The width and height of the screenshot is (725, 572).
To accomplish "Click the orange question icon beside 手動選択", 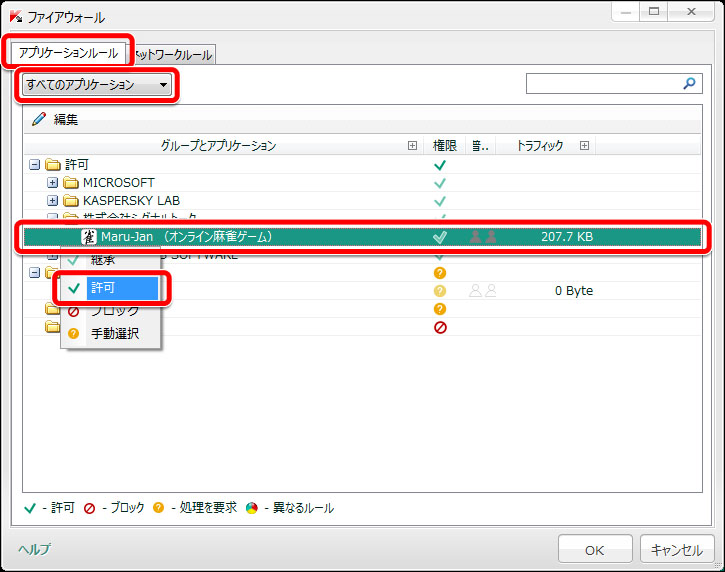I will click(74, 333).
